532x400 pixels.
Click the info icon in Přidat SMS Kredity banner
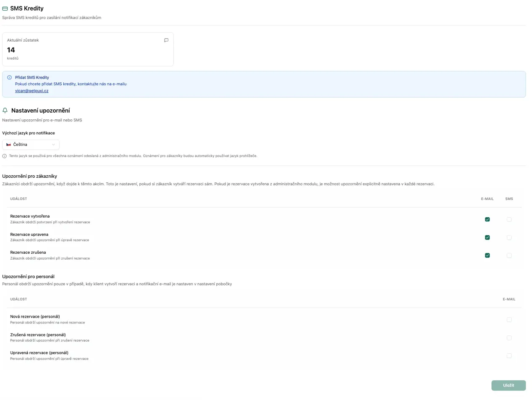click(9, 78)
